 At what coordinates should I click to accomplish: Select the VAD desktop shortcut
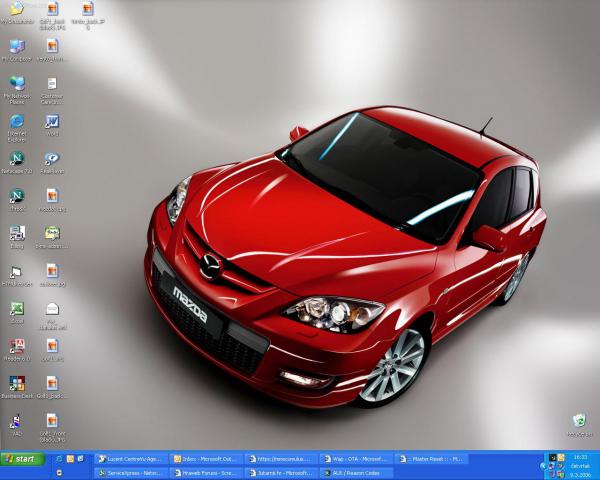coord(17,422)
